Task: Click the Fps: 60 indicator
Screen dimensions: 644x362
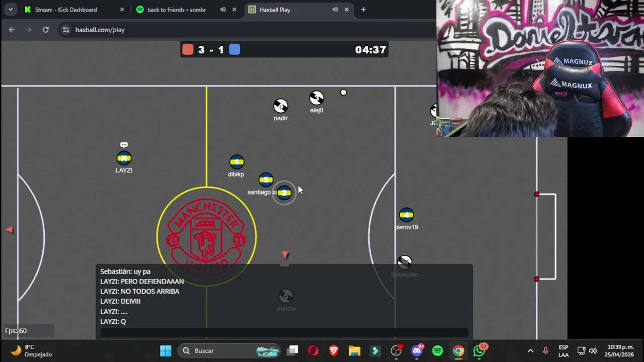Action: 16,331
